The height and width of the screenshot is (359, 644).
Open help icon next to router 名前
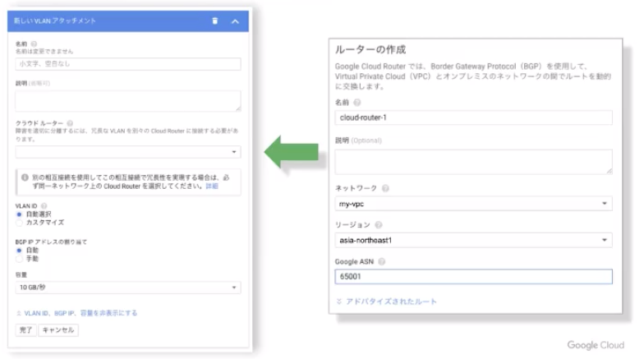(356, 102)
